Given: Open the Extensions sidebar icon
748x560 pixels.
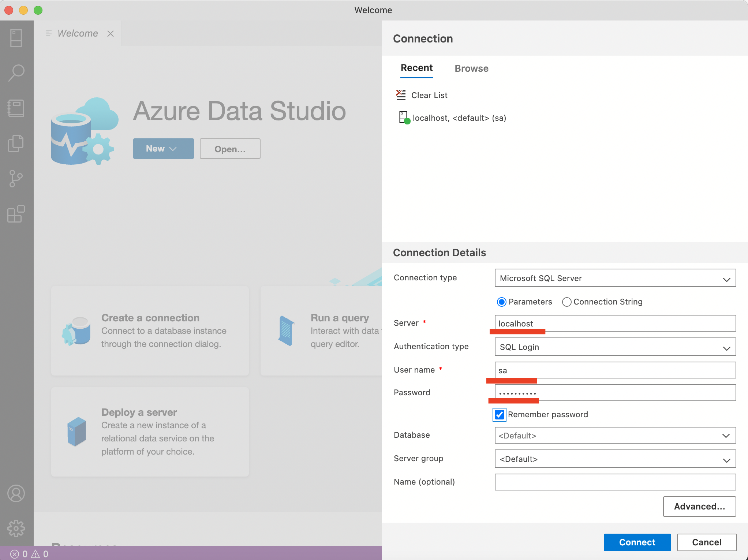Looking at the screenshot, I should [16, 214].
